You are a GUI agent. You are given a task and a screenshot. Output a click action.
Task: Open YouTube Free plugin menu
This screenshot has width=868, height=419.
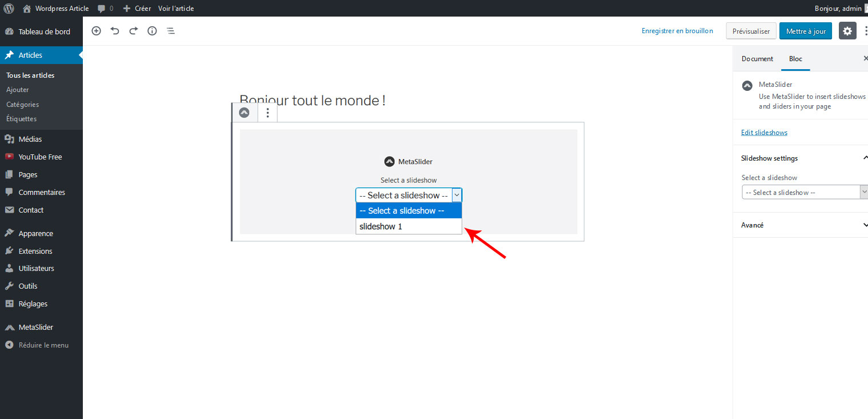(41, 157)
